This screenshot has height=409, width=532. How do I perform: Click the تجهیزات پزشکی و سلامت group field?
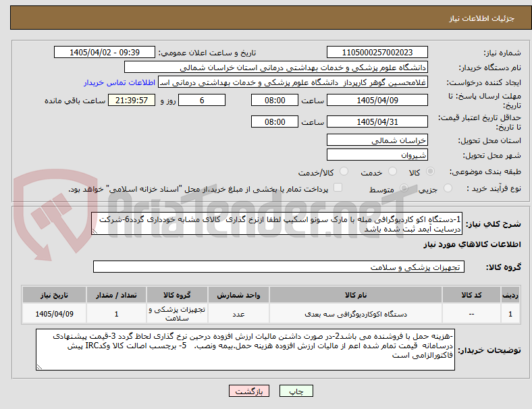coord(279,267)
